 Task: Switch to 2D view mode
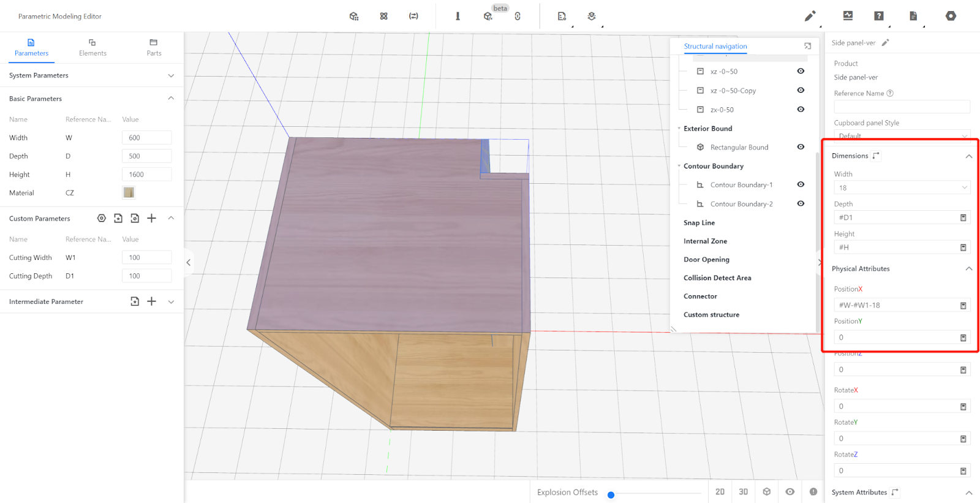[720, 492]
